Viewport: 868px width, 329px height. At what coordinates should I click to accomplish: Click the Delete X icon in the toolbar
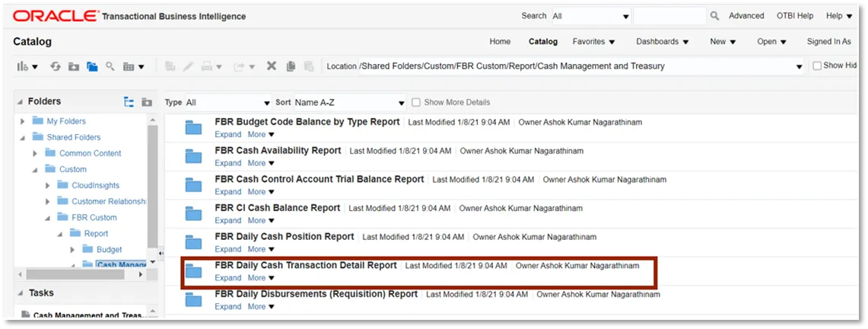tap(271, 66)
